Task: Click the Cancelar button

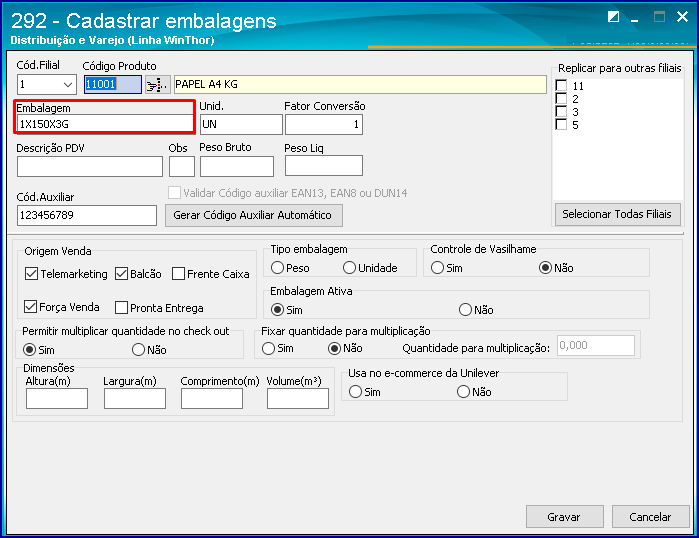Action: [650, 517]
